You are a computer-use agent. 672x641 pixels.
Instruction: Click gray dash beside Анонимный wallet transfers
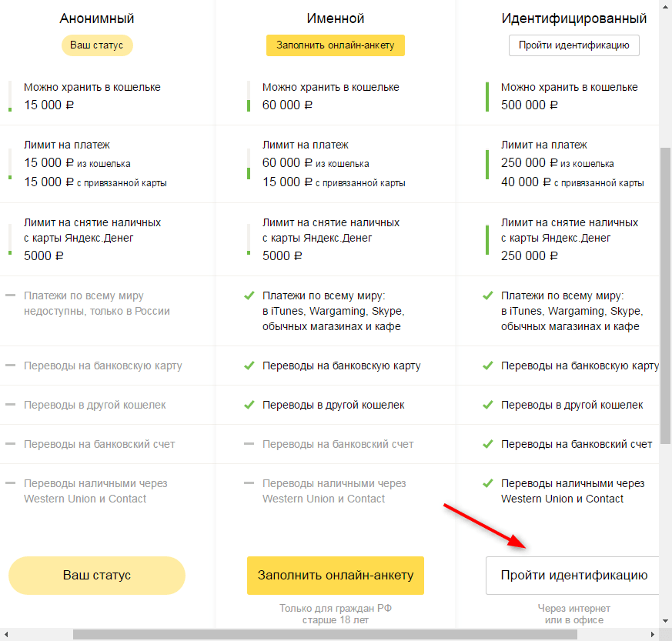tap(10, 405)
